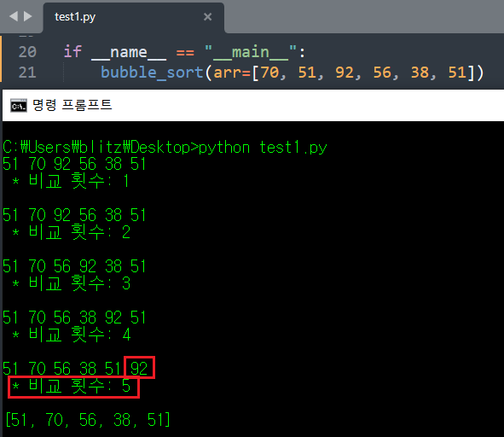This screenshot has width=504, height=437.
Task: Click the final list output [51, 70, 56, 38, 51]
Action: point(88,420)
